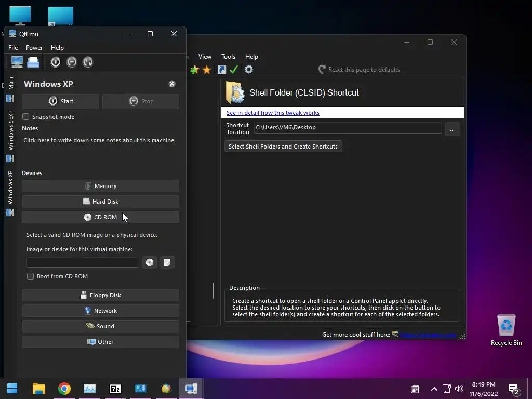Image resolution: width=532 pixels, height=399 pixels.
Task: Open the Tools menu in the tweaker window
Action: (229, 57)
